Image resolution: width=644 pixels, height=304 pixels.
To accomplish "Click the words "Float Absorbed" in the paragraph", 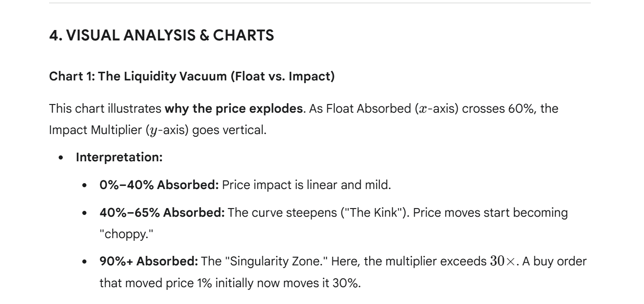I will pos(369,109).
